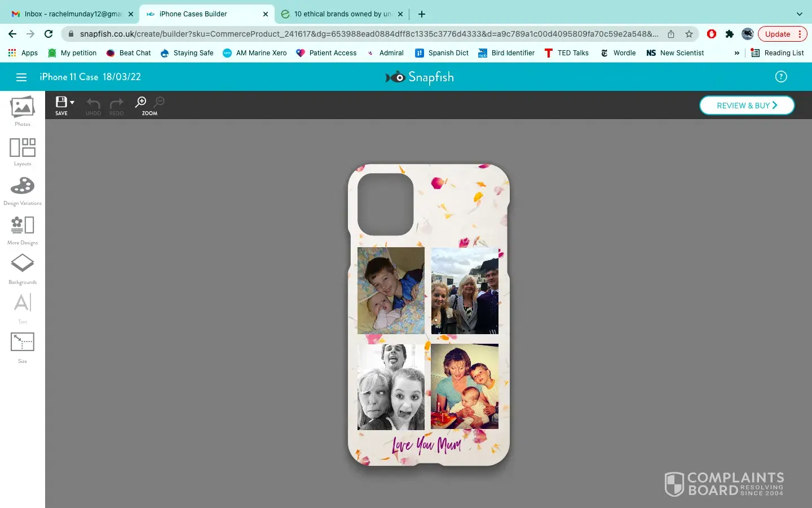Viewport: 812px width, 508px height.
Task: Open the More Designs panel
Action: pyautogui.click(x=23, y=230)
